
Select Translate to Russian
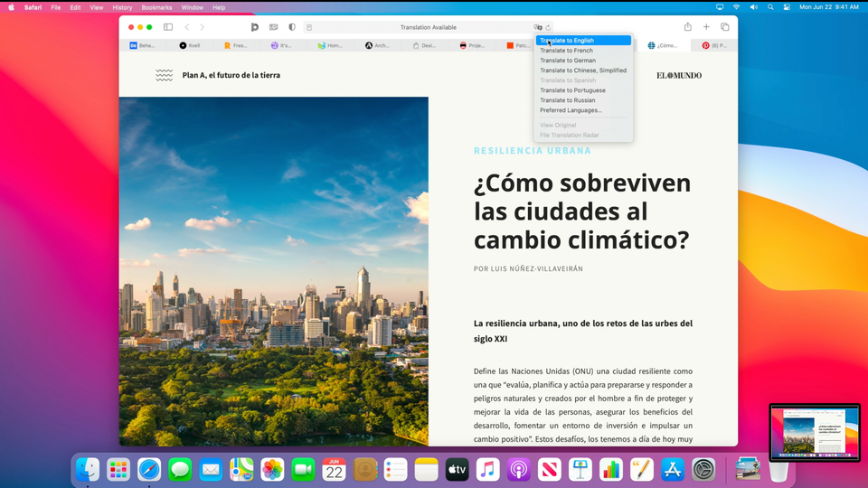coord(583,100)
